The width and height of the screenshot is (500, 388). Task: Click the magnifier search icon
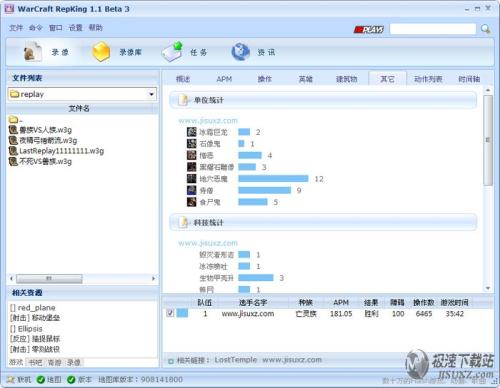point(485,29)
